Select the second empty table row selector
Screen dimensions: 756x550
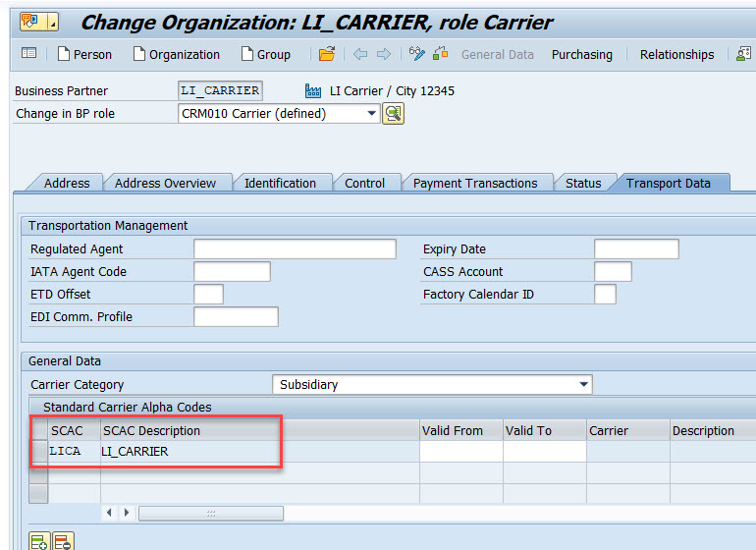click(x=38, y=494)
